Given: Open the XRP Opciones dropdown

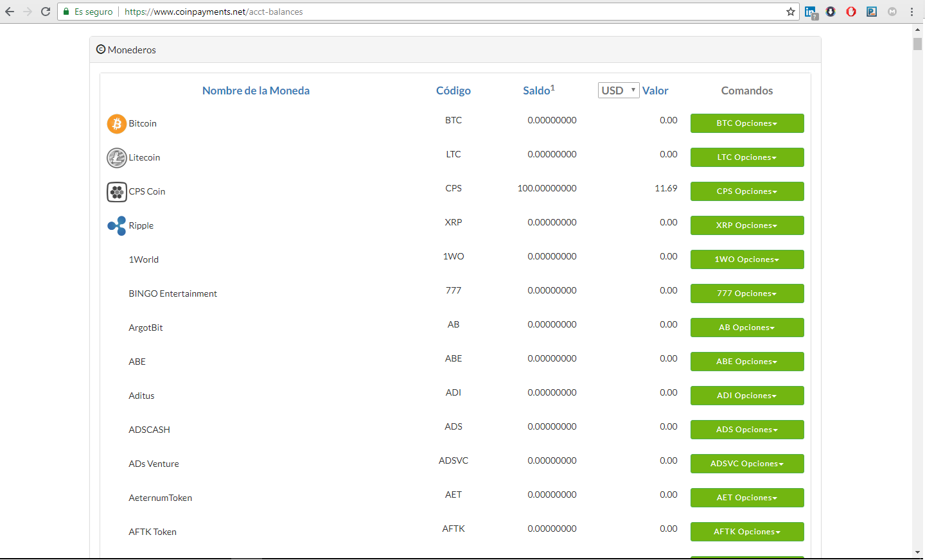Looking at the screenshot, I should point(747,225).
